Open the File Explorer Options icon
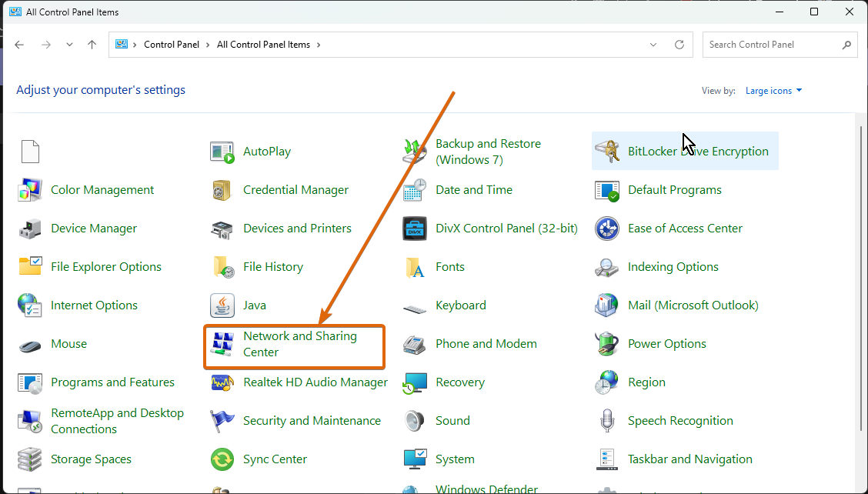The image size is (868, 494). click(30, 267)
